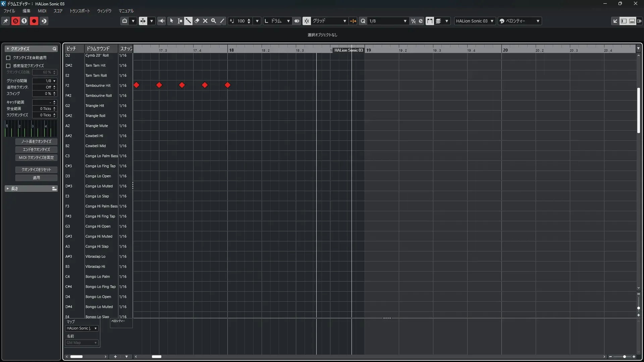Open the トランスポート menu
The image size is (644, 362).
[x=80, y=11]
